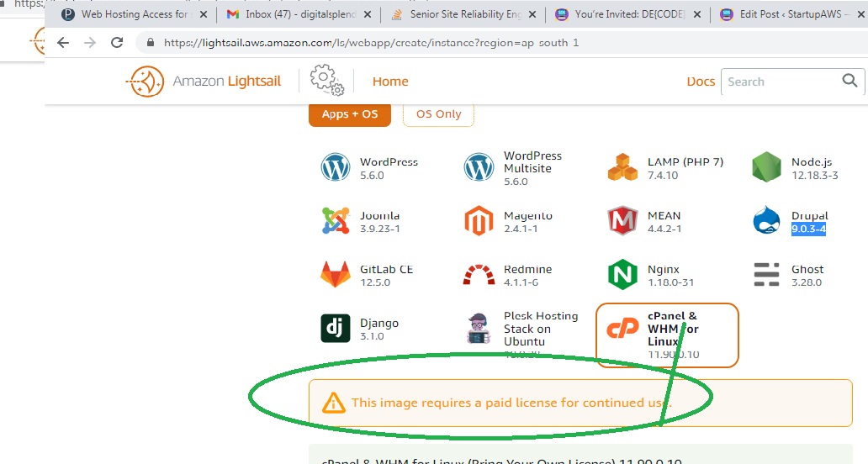The height and width of the screenshot is (464, 868).
Task: Open the Home link
Action: (x=390, y=82)
